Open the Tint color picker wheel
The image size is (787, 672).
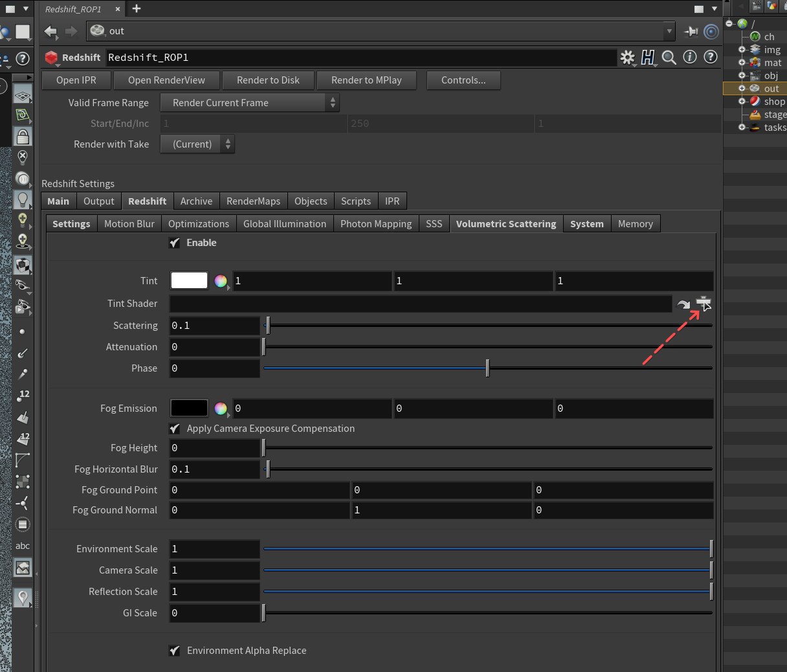[x=221, y=281]
